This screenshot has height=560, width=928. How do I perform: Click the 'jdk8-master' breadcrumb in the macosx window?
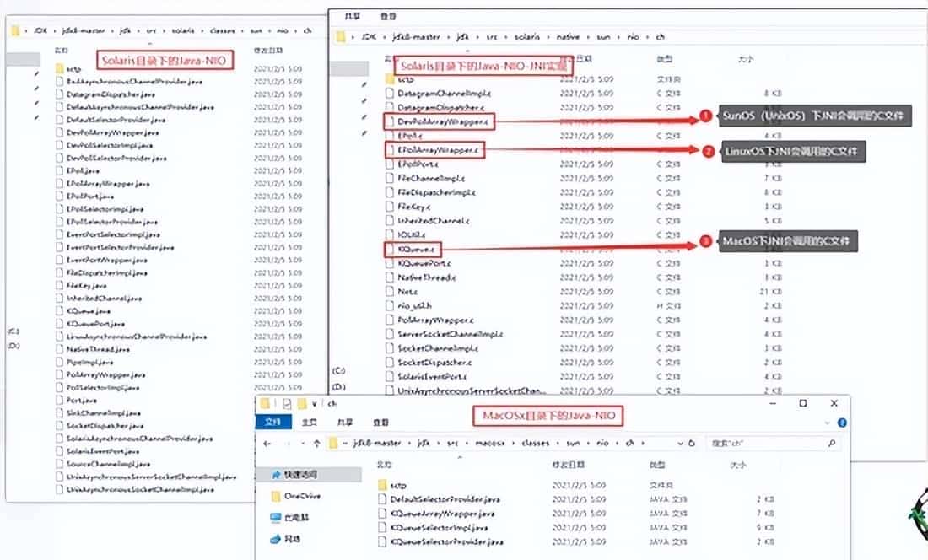click(x=377, y=443)
